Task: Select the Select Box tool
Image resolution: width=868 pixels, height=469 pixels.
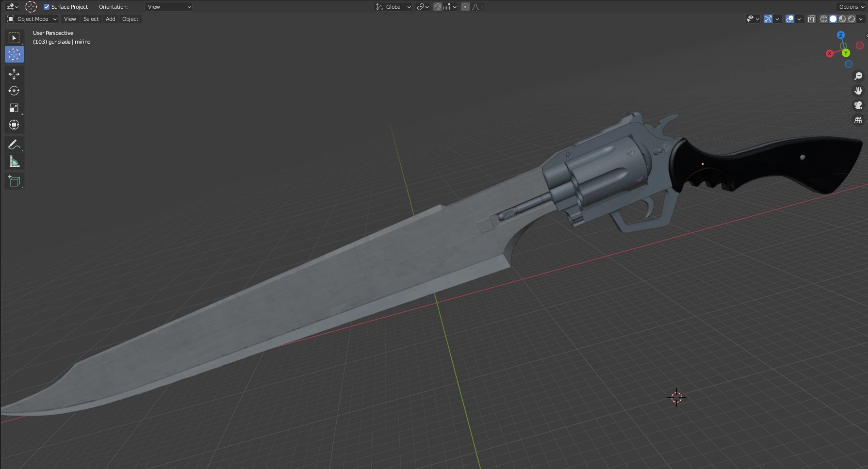Action: [x=14, y=37]
